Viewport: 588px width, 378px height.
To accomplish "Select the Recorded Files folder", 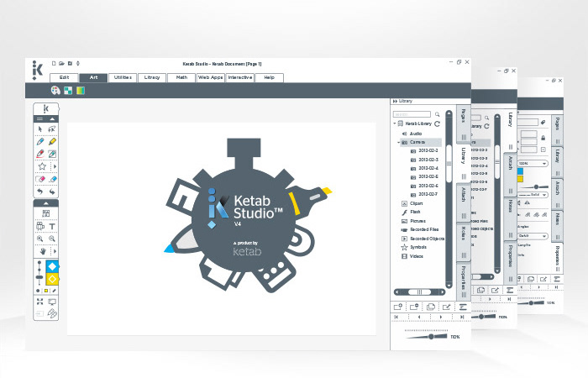I will point(420,229).
